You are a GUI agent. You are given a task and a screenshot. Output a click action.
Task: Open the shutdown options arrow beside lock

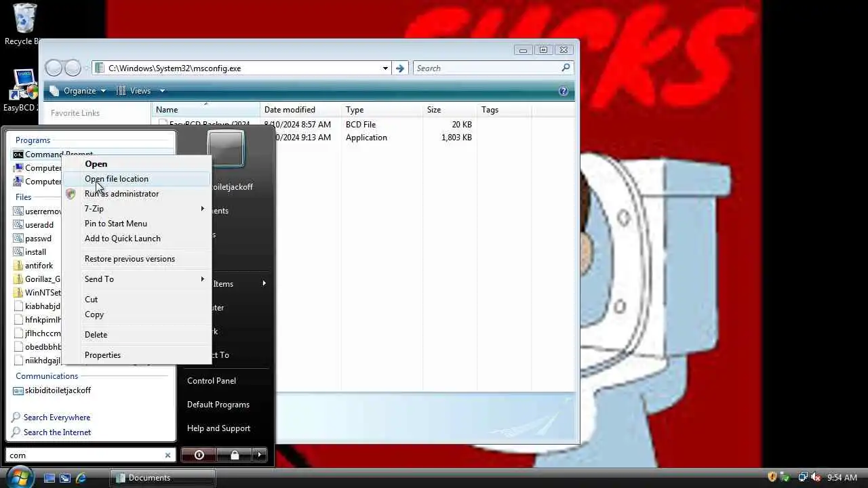click(260, 455)
